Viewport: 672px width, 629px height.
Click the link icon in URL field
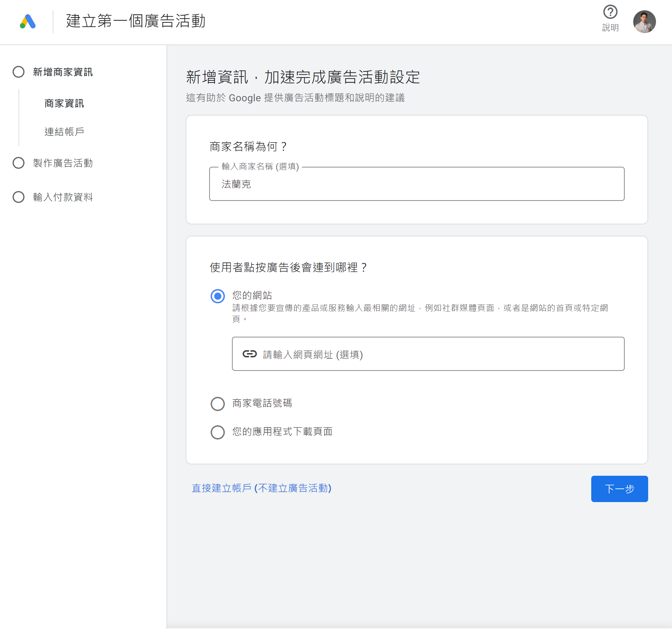pos(249,354)
